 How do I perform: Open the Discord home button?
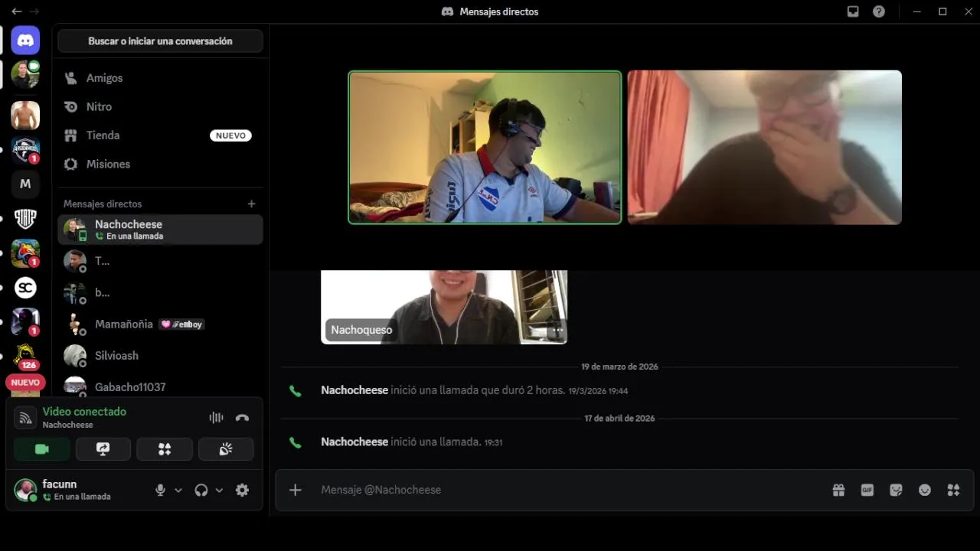click(25, 40)
